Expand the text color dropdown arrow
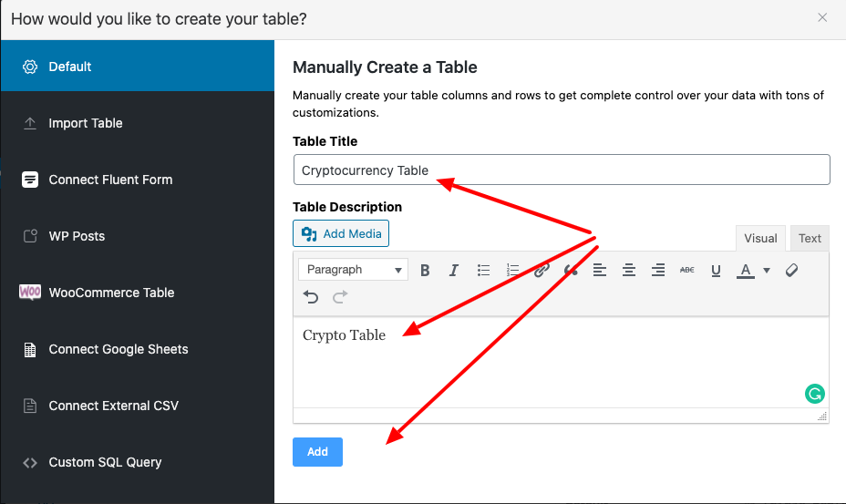Screen dimensions: 846x504 coord(767,270)
